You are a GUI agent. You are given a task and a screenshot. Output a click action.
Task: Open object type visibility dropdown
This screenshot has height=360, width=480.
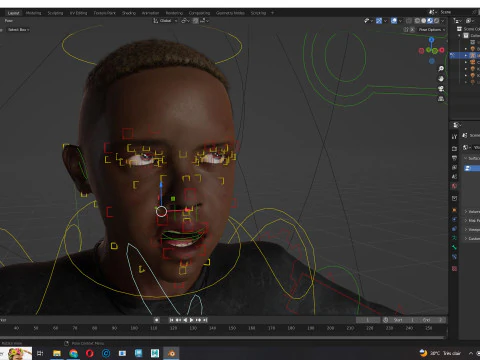click(x=368, y=21)
